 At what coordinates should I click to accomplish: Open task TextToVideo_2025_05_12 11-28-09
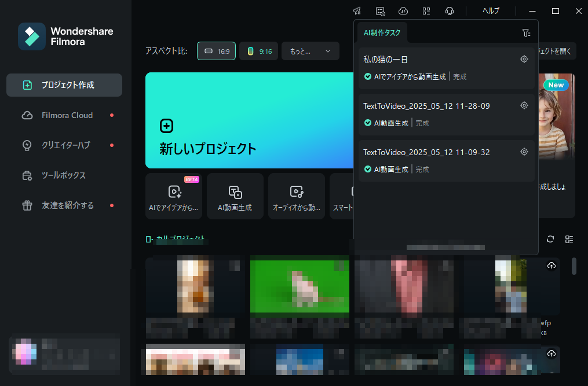[426, 106]
